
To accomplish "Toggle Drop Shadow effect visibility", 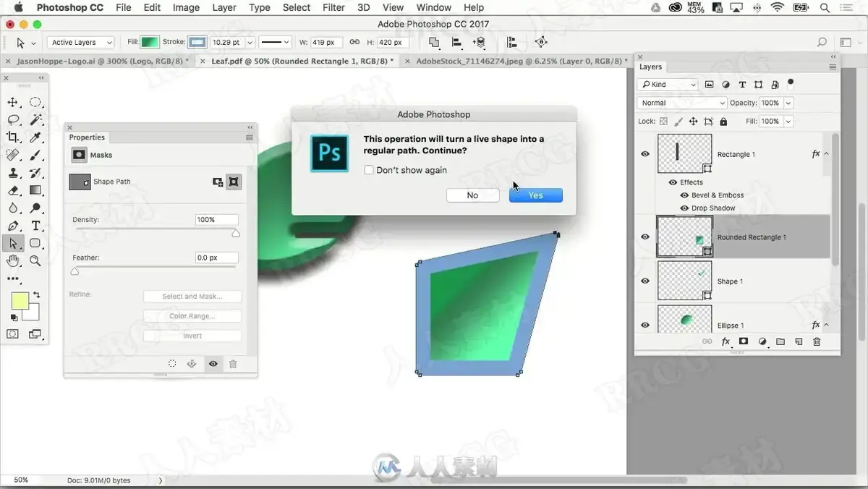I will [x=684, y=208].
